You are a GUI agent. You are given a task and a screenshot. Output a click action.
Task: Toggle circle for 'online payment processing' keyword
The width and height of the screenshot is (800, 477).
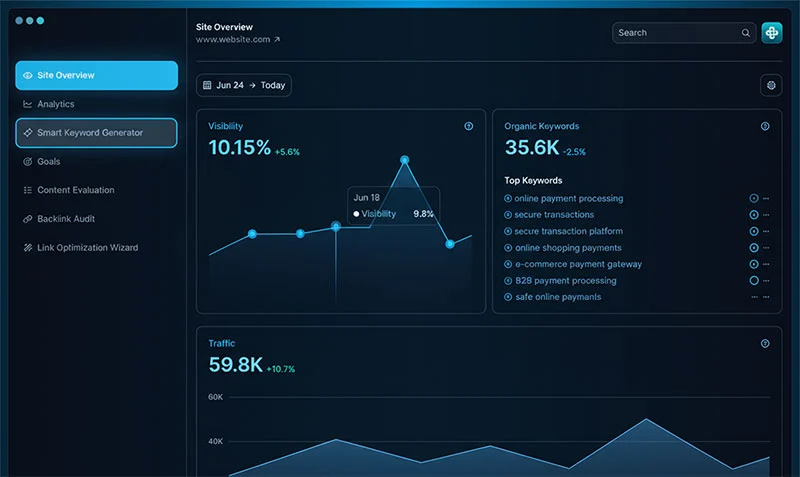coord(754,199)
